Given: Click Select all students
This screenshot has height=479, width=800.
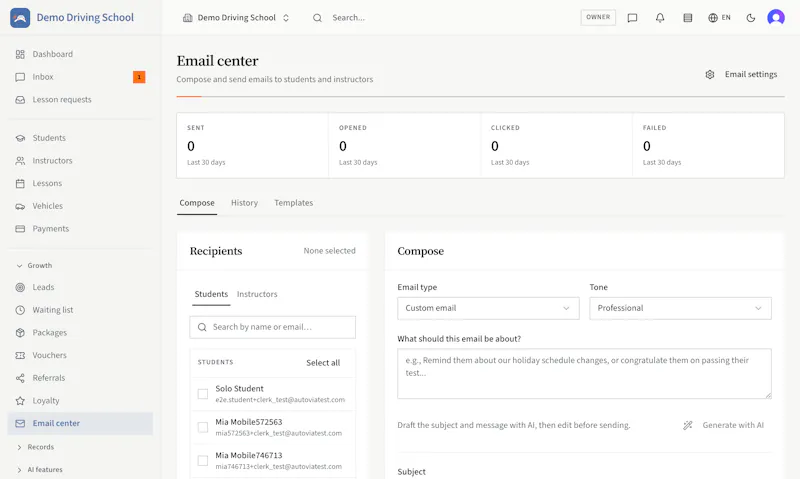Looking at the screenshot, I should point(323,363).
